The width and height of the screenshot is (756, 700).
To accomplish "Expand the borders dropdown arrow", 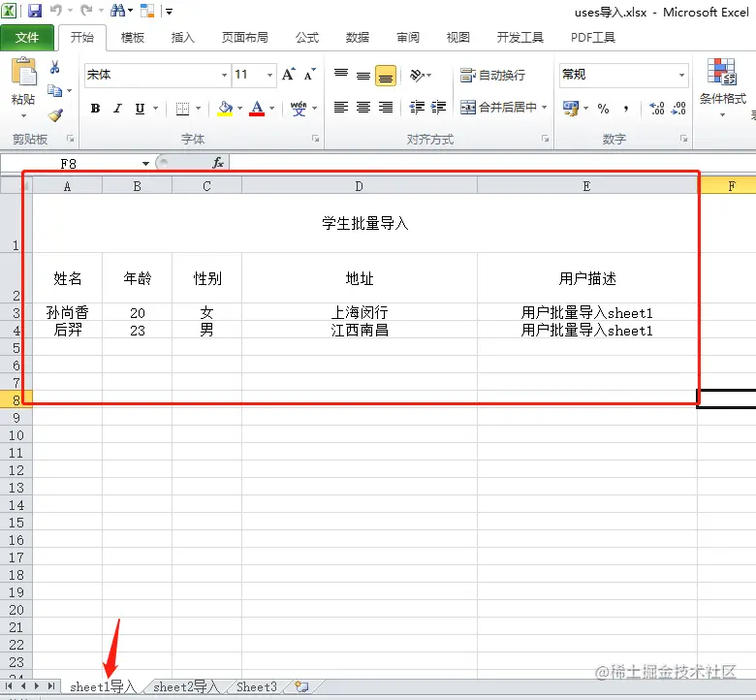I will pyautogui.click(x=198, y=109).
